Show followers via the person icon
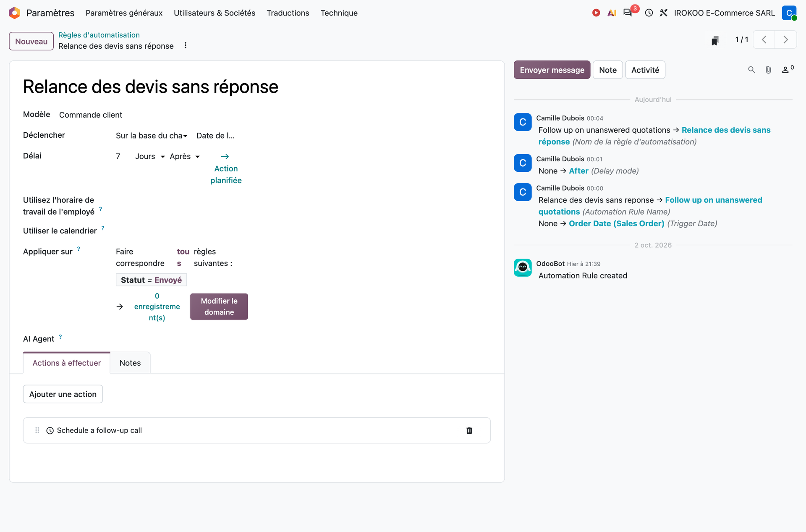 pyautogui.click(x=788, y=69)
